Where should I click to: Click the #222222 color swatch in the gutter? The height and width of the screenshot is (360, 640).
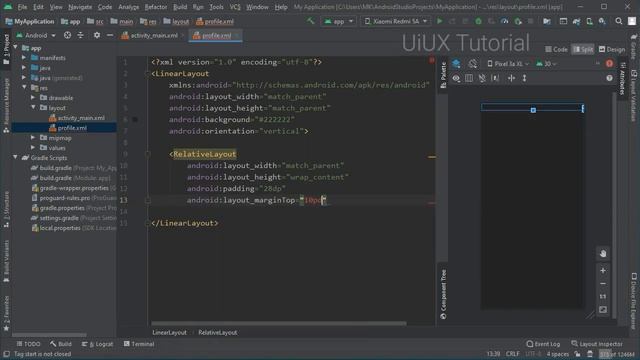tap(135, 120)
